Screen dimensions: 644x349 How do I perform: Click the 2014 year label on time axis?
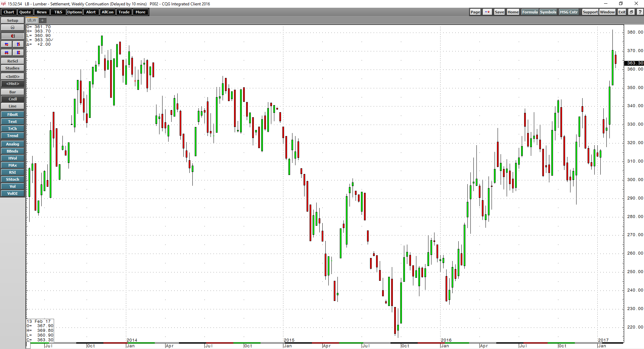coord(132,340)
